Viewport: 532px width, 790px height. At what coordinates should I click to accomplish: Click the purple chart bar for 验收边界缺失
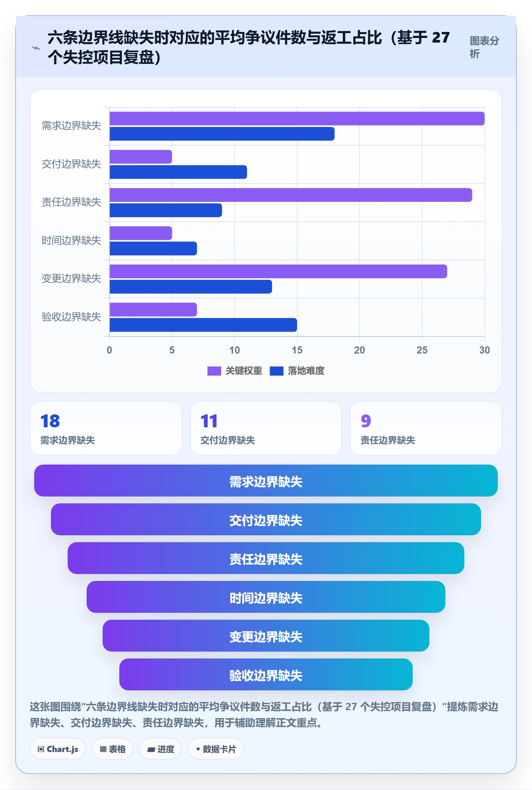pyautogui.click(x=153, y=309)
